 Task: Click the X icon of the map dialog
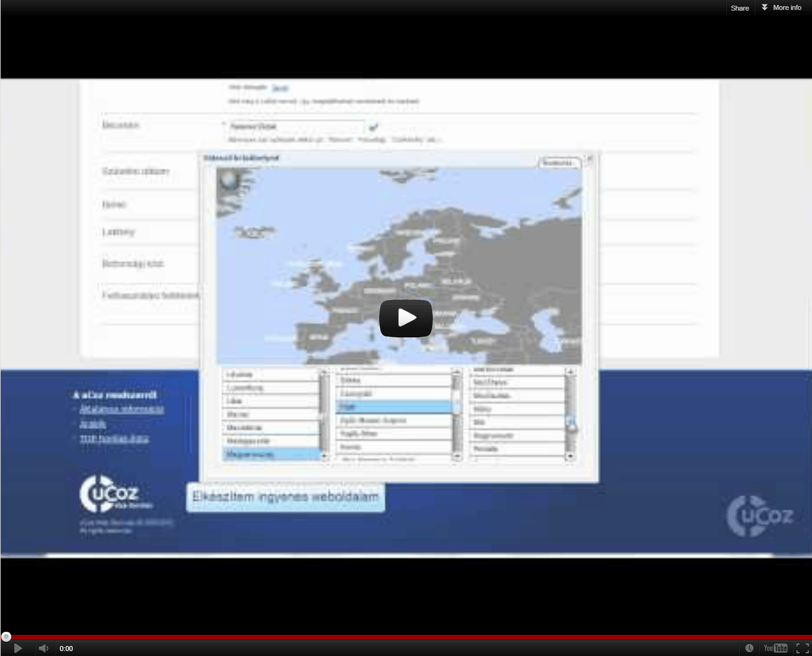tap(590, 159)
